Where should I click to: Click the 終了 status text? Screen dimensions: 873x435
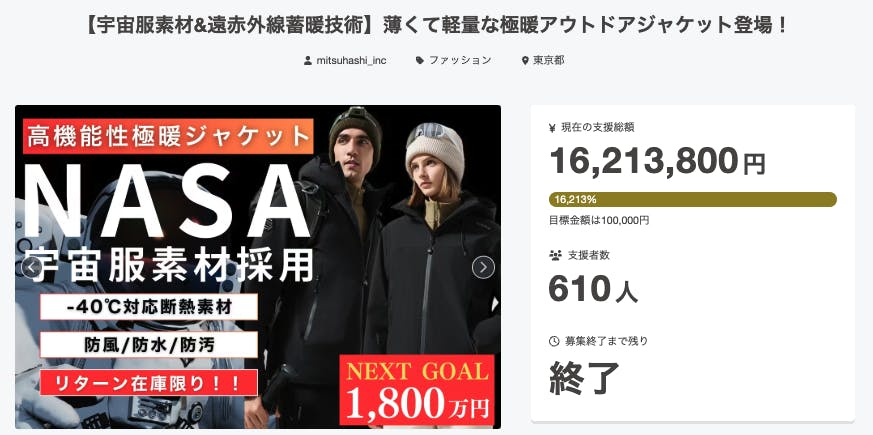click(584, 378)
